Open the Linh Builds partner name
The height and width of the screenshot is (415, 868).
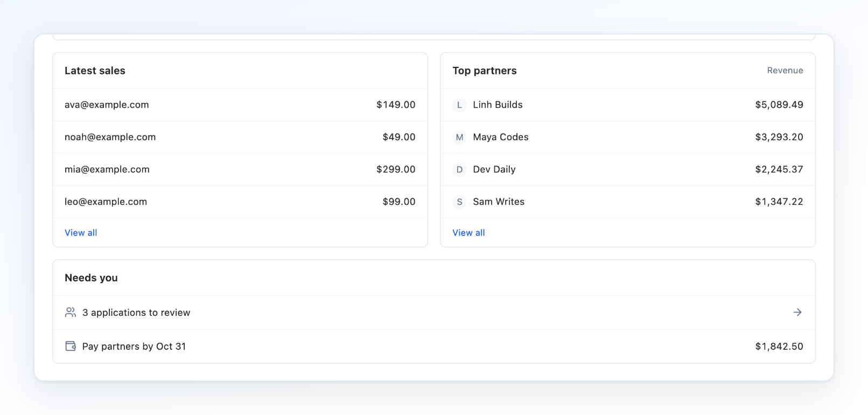pos(498,105)
